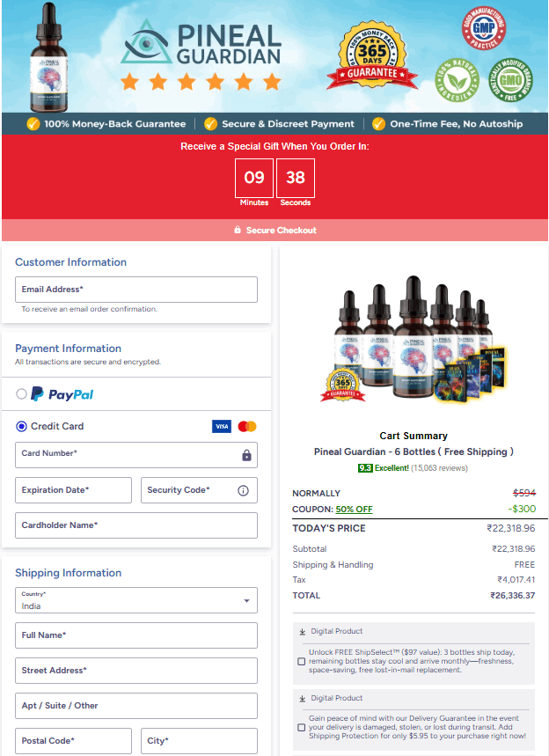The image size is (549, 756).
Task: Click the Today's Price value ₹22,318.96
Action: [x=511, y=528]
